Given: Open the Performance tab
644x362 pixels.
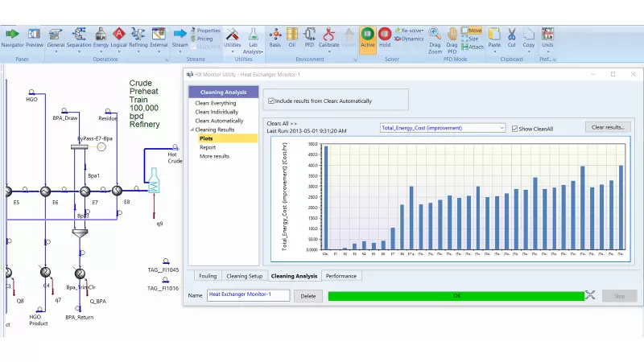Looking at the screenshot, I should click(x=341, y=276).
